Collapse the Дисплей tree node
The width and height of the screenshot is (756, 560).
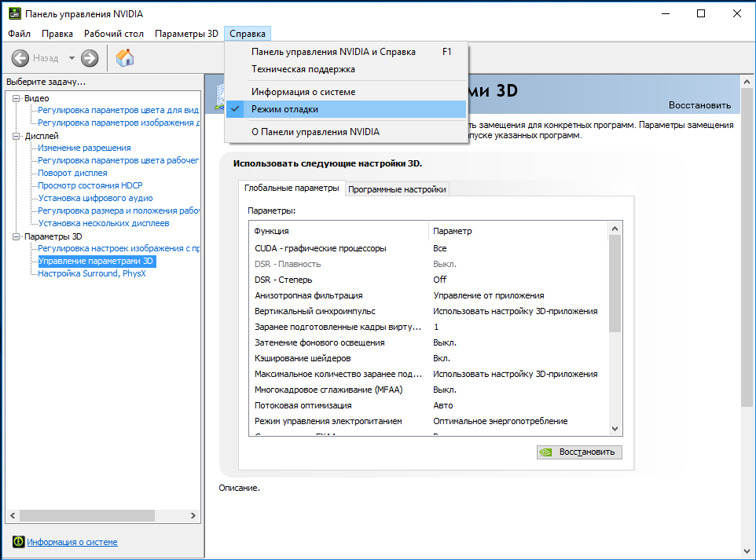point(16,136)
